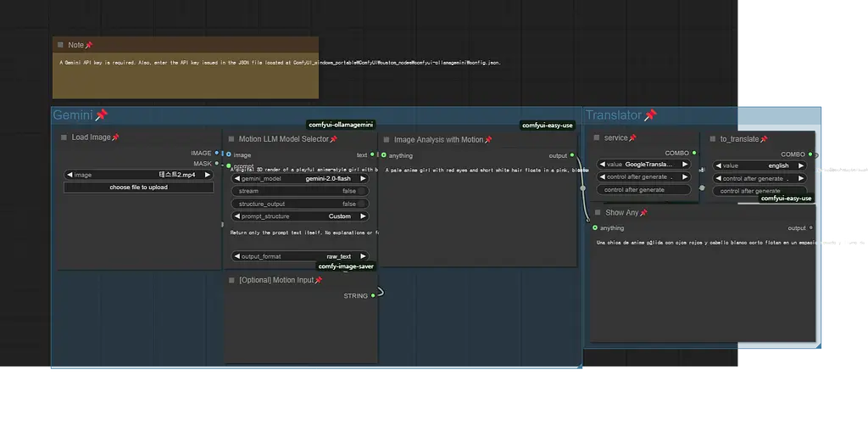Click the MASK output port on Load Image

point(216,164)
